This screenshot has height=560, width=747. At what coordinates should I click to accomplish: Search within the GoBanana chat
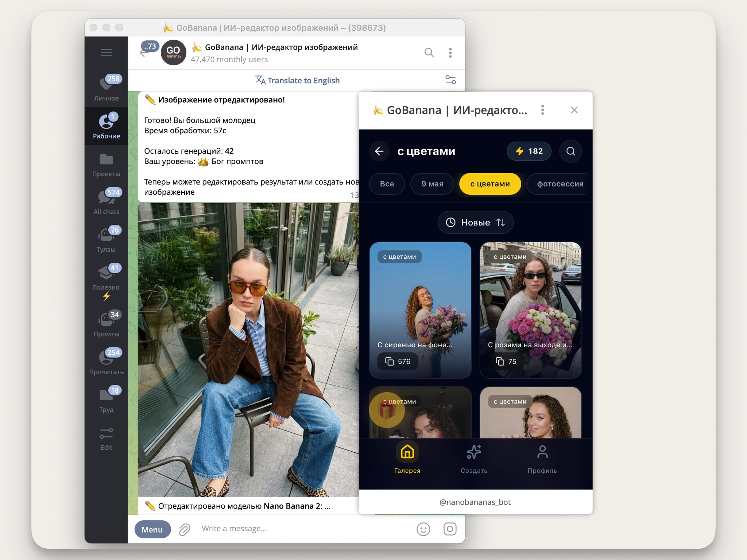(429, 53)
